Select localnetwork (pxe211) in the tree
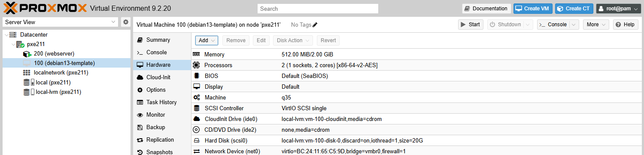This screenshot has height=155, width=644. pos(61,73)
